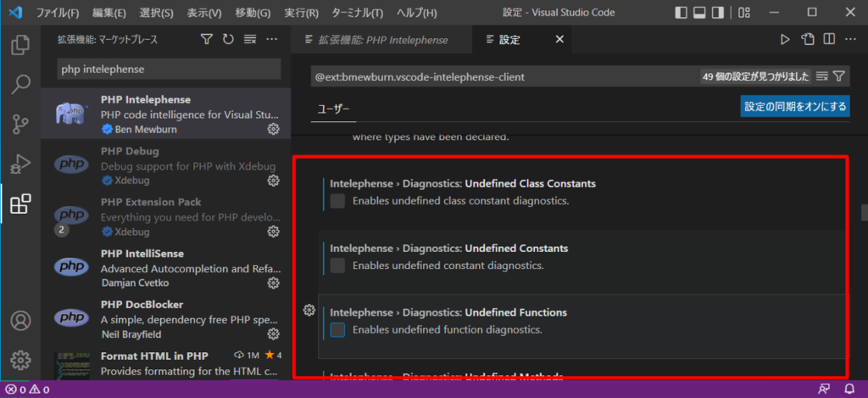Click the extensions search box
Screen dimensions: 868x398
[x=169, y=70]
